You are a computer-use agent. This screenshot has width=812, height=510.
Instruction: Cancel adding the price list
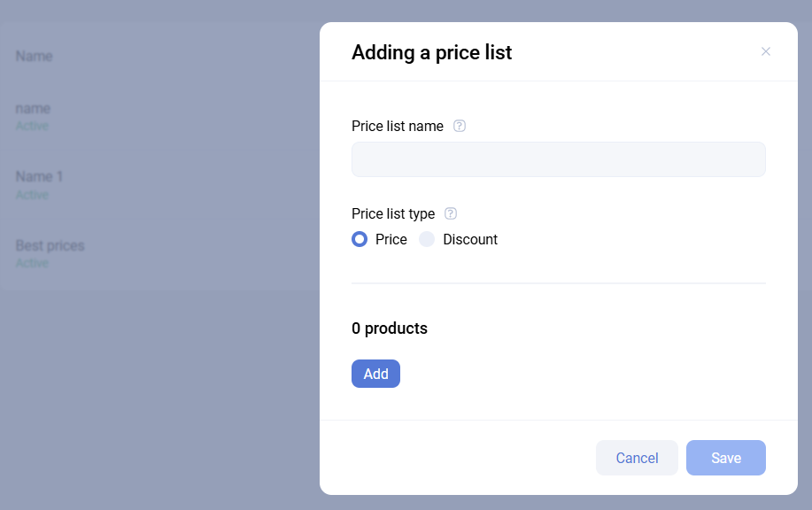[637, 458]
